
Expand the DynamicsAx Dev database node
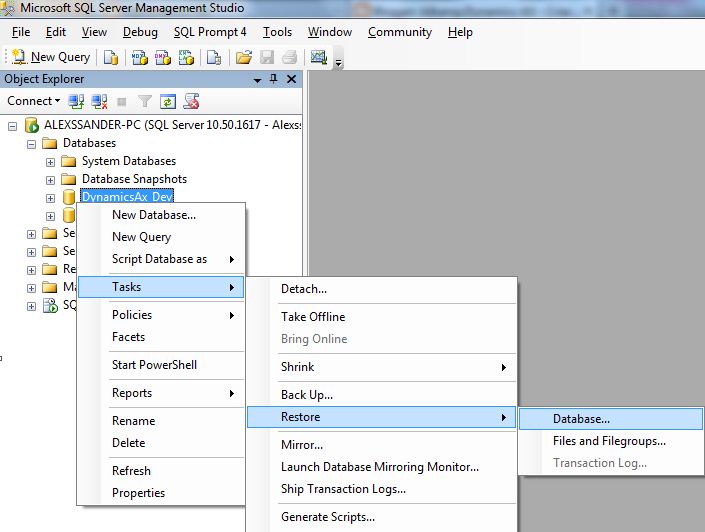pyautogui.click(x=50, y=198)
